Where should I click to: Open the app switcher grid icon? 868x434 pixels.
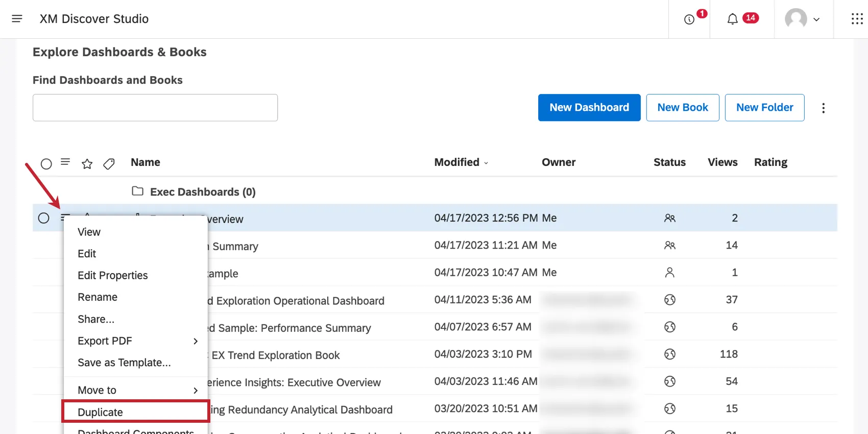point(857,19)
